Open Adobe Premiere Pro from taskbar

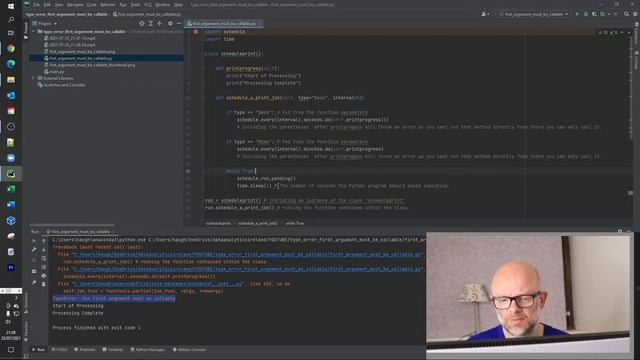pyautogui.click(x=11, y=267)
